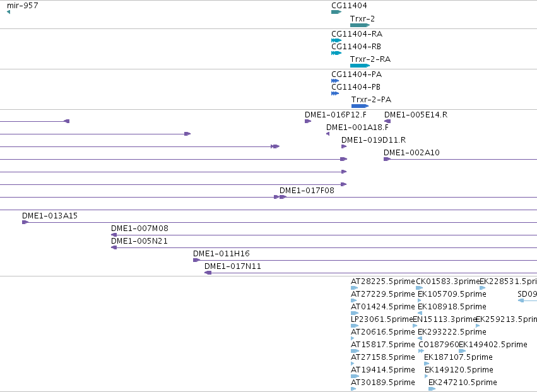
Task: Click the EK149120.5prime EST label
Action: point(459,371)
